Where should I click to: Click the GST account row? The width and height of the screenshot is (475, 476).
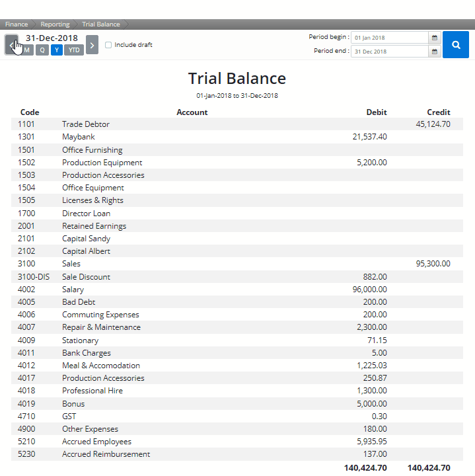(237, 416)
